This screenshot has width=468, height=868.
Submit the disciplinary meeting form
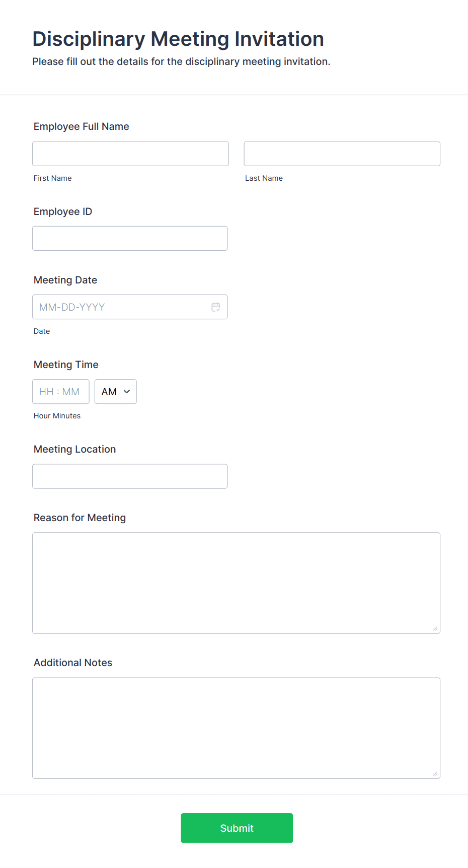(x=237, y=828)
